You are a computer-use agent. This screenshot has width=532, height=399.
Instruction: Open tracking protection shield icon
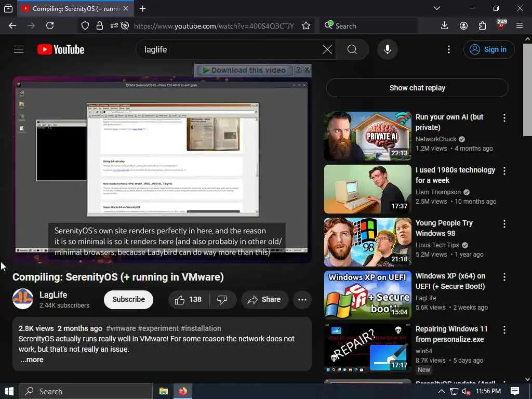pyautogui.click(x=85, y=26)
